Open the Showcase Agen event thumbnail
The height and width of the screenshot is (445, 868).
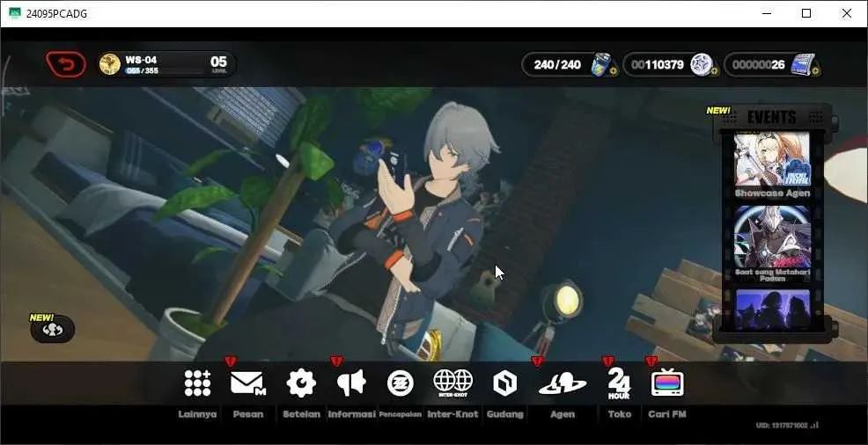[772, 160]
